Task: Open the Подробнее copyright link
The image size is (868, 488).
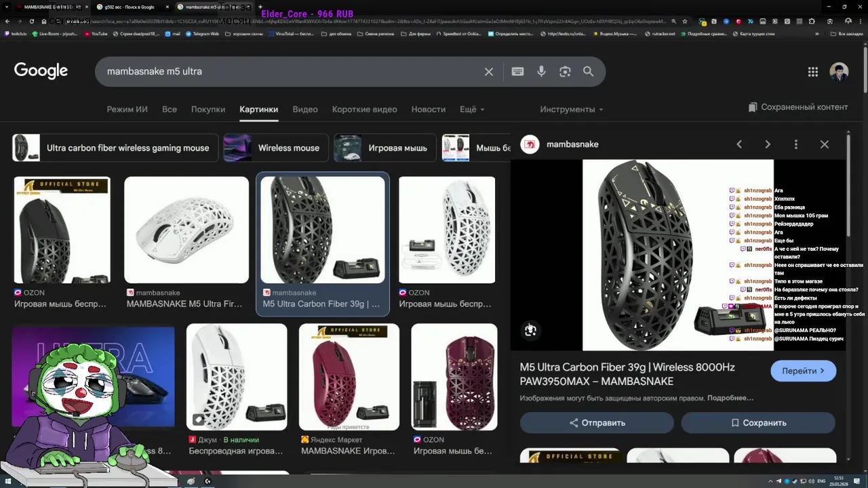Action: [730, 398]
